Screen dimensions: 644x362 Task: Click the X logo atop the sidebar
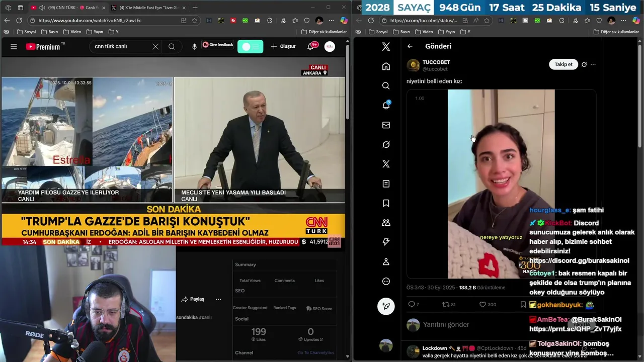pos(386,47)
